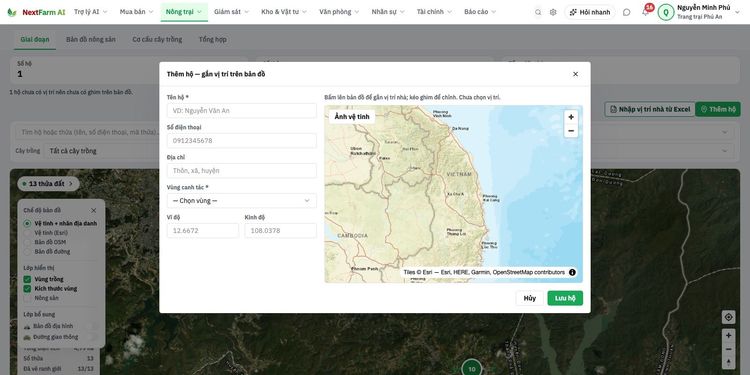Image resolution: width=750 pixels, height=375 pixels.
Task: Open notifications bell with red badge
Action: 646,11
